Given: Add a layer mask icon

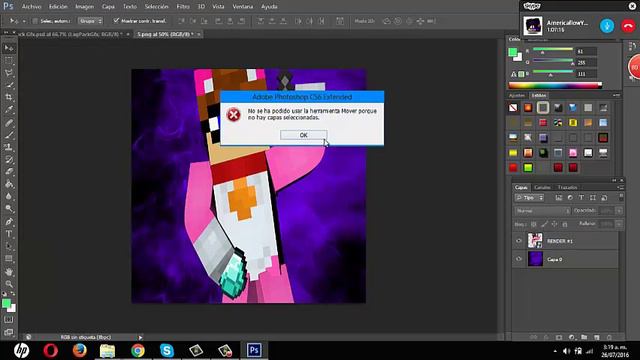Looking at the screenshot, I should (x=559, y=338).
